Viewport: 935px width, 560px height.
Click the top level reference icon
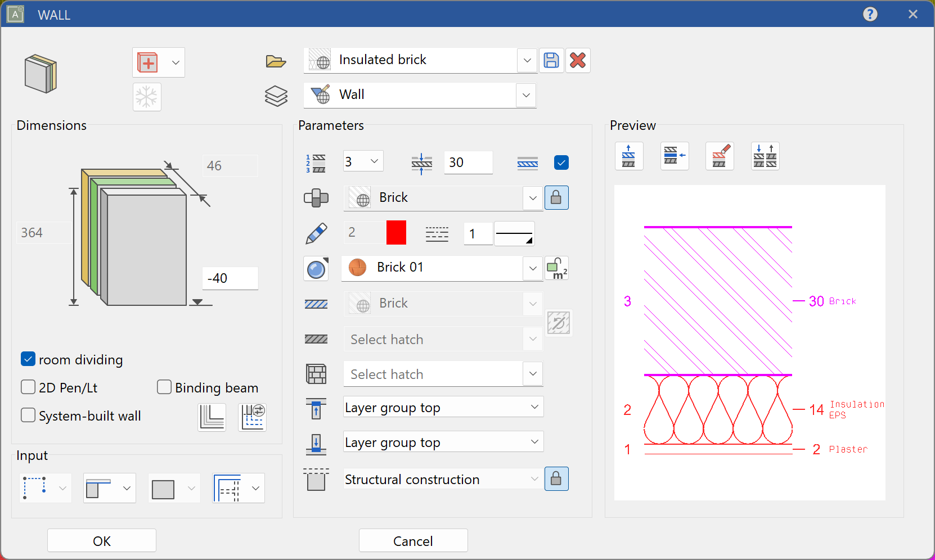(316, 408)
